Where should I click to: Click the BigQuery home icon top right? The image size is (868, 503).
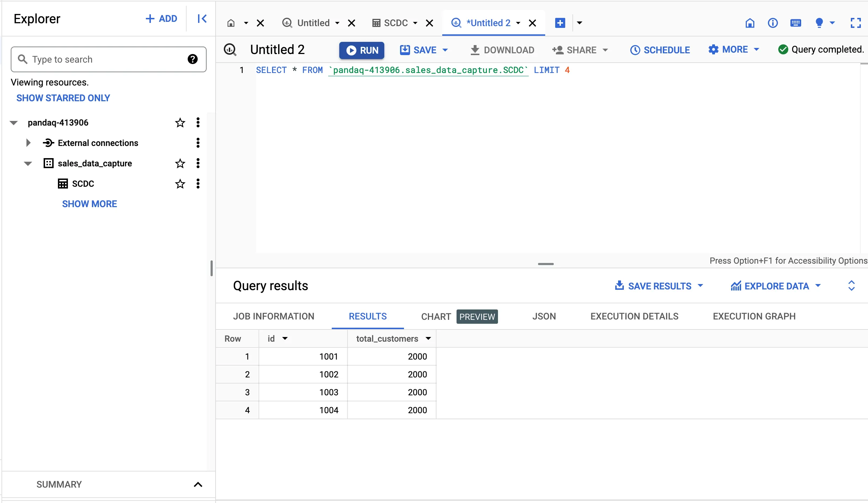coord(750,23)
